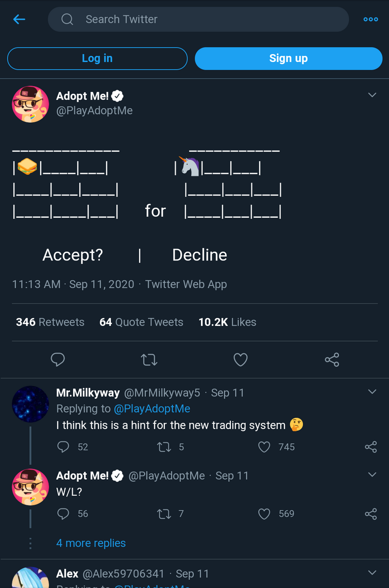Screen dimensions: 389x588
Task: Share the W/L? reply tweet
Action: pyautogui.click(x=370, y=514)
